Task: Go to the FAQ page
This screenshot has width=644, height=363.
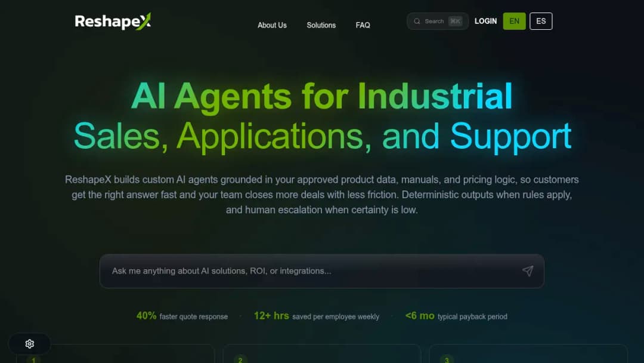Action: tap(363, 25)
